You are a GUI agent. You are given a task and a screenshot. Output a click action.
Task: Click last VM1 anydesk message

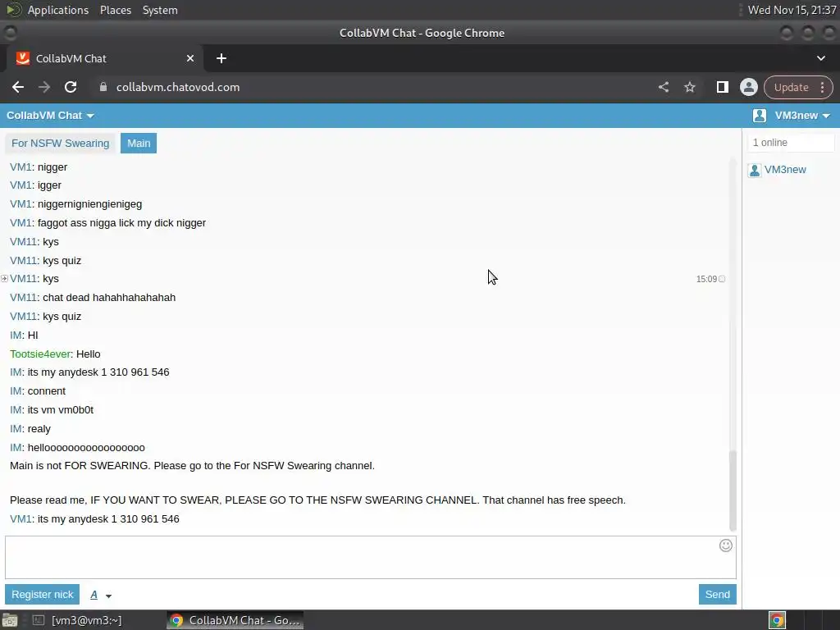pos(94,519)
